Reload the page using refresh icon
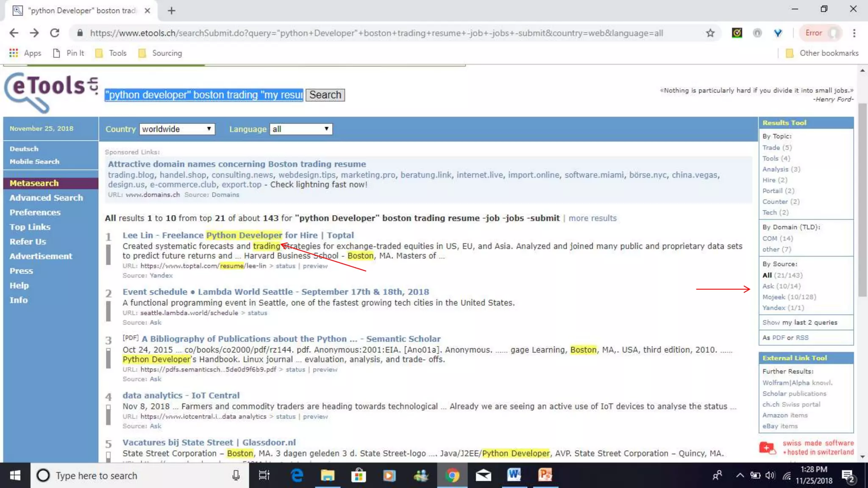868x488 pixels. 55,33
